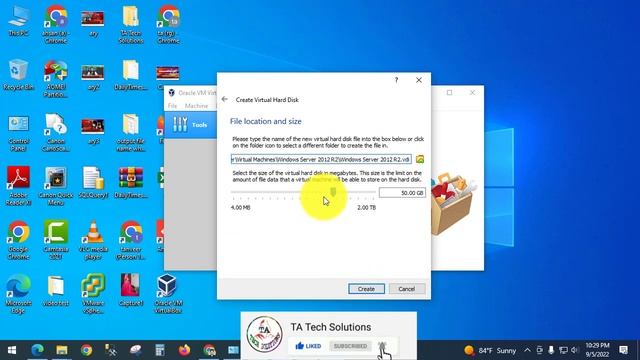Open Firefox from the taskbar
The image size is (640, 360).
point(184,350)
